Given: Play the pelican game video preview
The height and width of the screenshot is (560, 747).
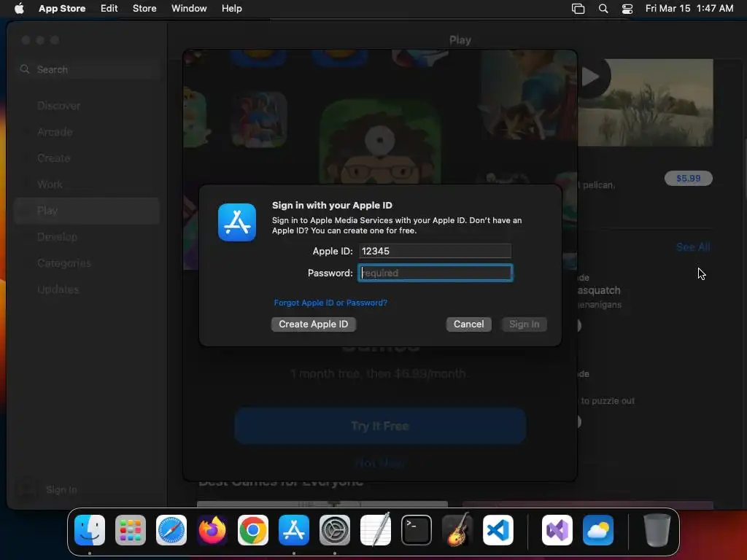Looking at the screenshot, I should [592, 77].
